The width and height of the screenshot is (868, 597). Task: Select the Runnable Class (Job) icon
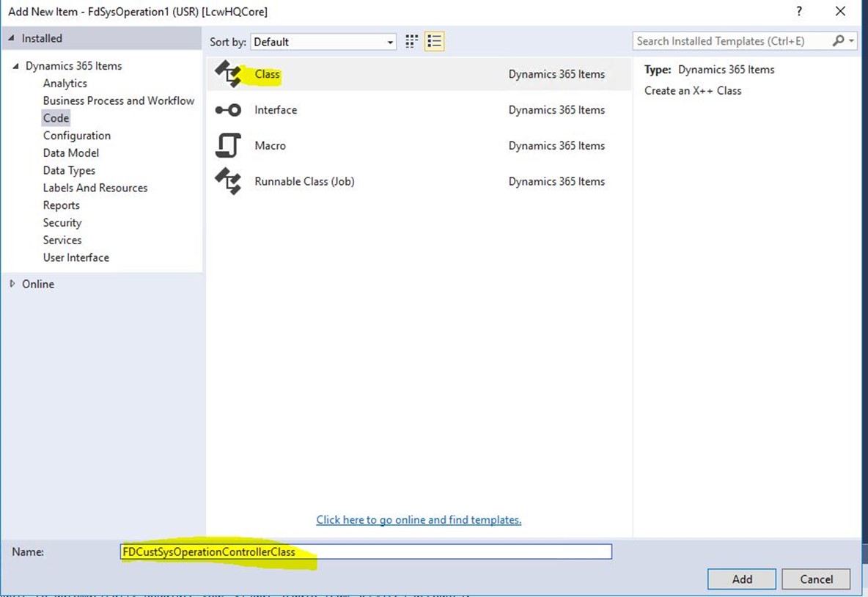point(228,181)
